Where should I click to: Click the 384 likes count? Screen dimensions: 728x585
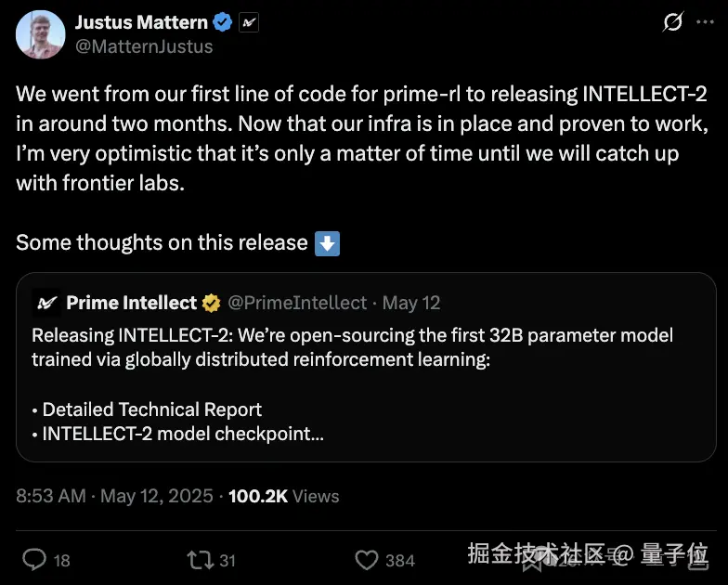coord(400,560)
